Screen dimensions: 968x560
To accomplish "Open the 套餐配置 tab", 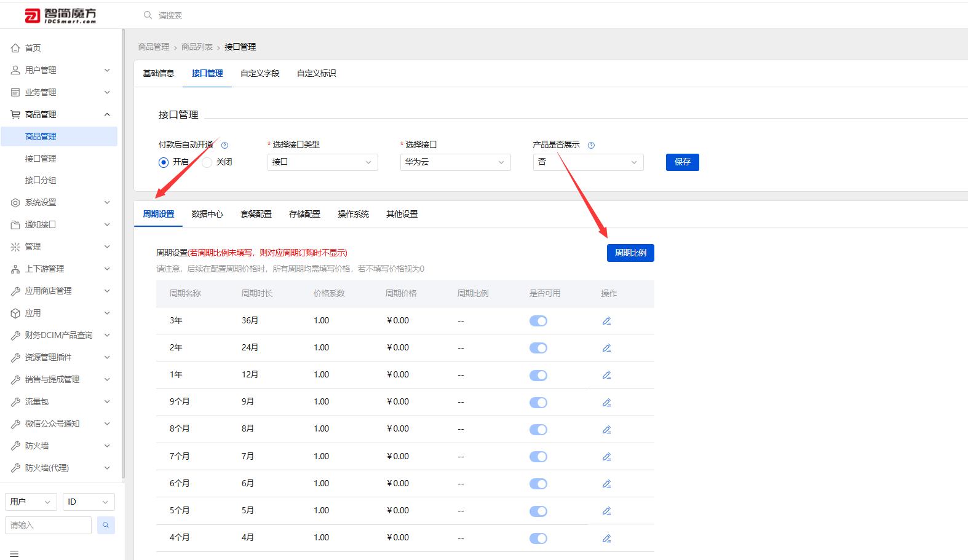I will [256, 215].
